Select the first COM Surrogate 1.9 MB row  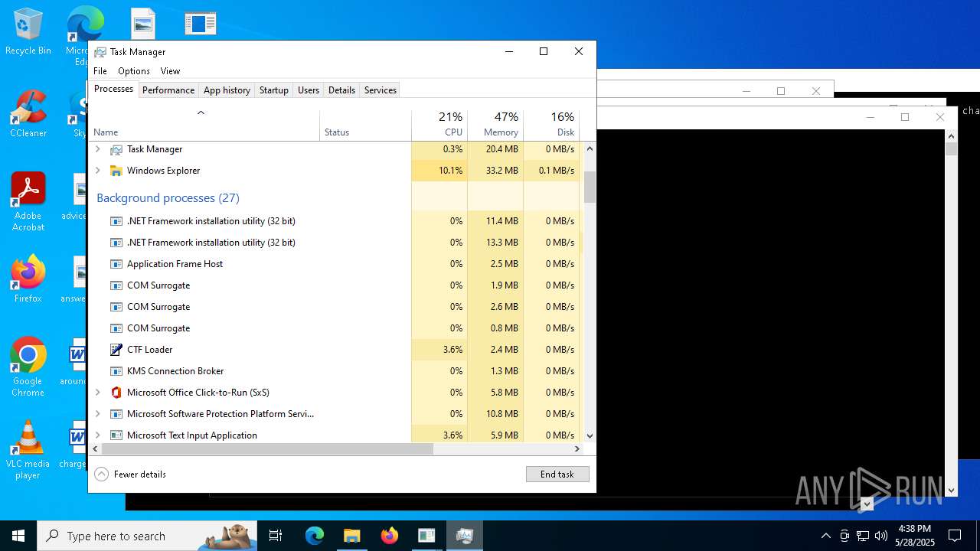click(335, 285)
